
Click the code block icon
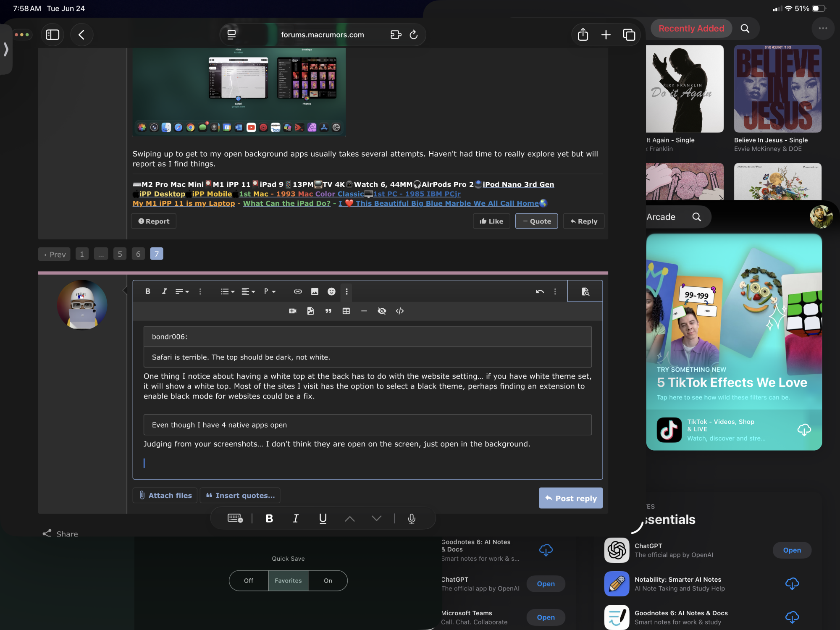(x=400, y=311)
